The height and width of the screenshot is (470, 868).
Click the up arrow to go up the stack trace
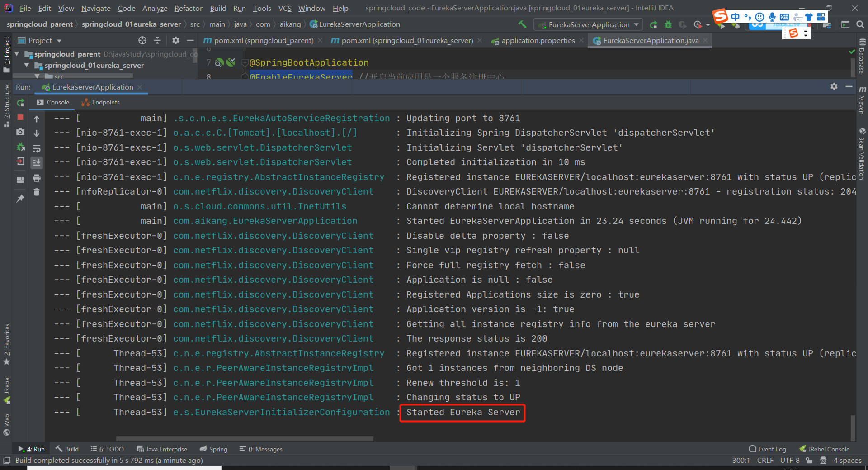[x=37, y=119]
